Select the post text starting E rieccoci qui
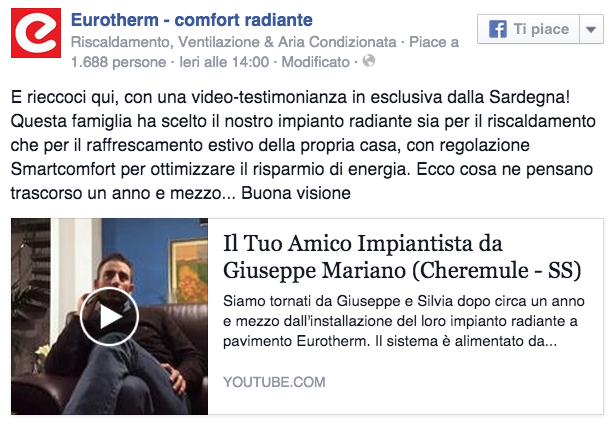Viewport: 611px width, 425px height. (303, 145)
